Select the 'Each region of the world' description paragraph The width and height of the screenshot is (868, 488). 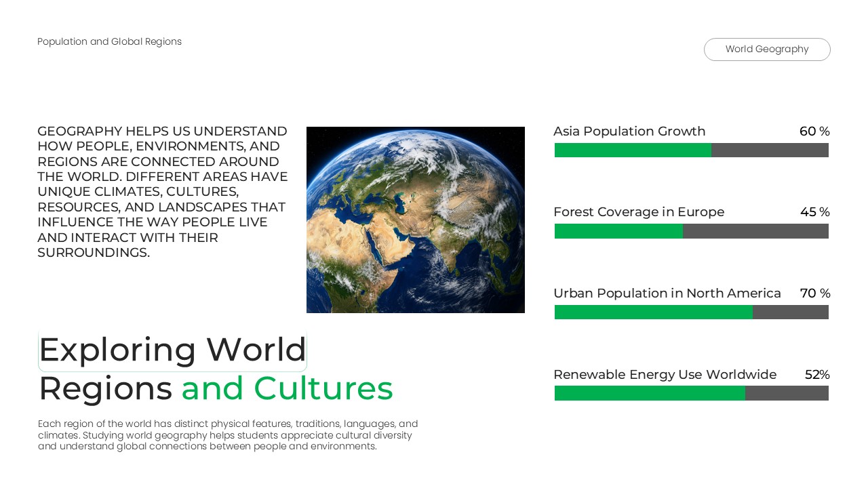point(228,435)
